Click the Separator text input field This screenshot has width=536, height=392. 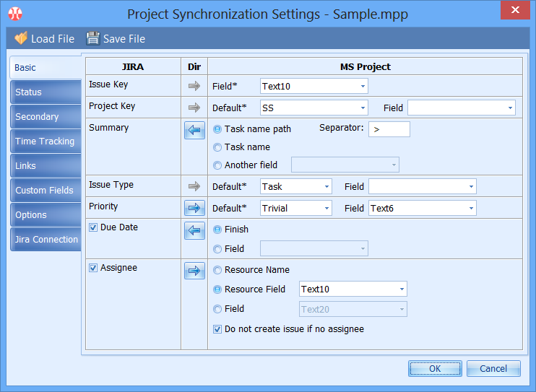(389, 129)
